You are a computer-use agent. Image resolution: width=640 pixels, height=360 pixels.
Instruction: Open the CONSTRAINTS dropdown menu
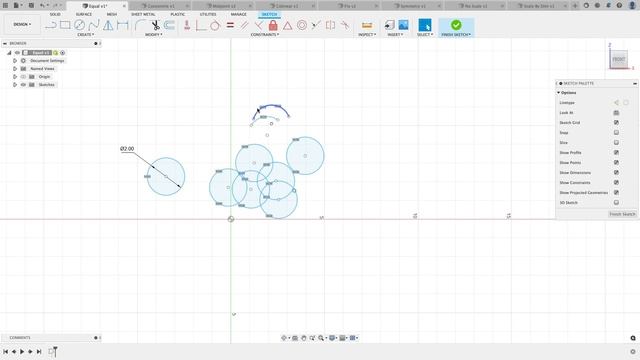(264, 35)
